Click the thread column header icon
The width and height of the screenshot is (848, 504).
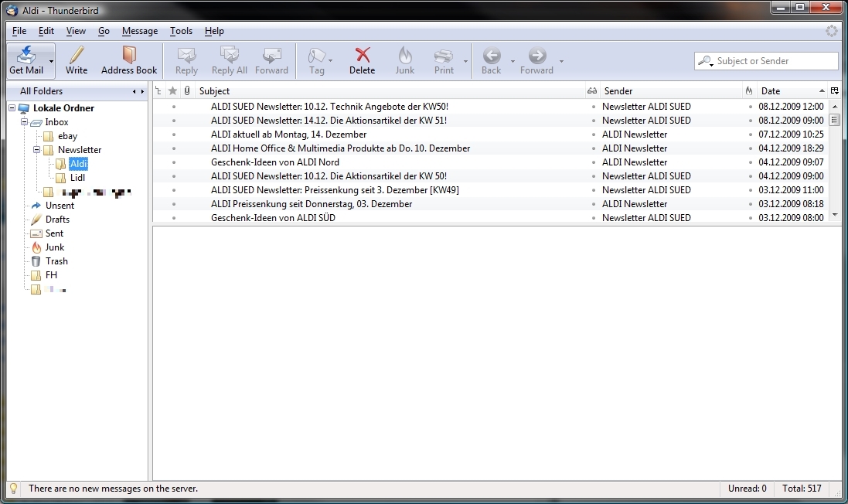(x=158, y=91)
